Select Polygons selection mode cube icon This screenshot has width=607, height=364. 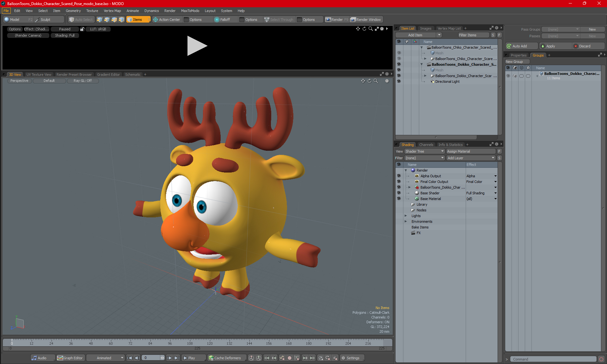(114, 20)
